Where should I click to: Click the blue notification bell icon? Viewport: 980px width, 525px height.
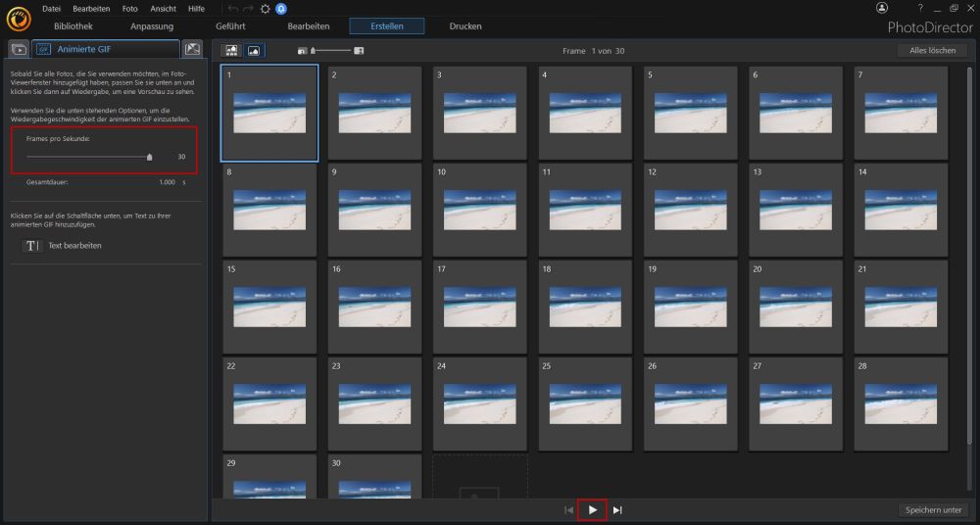(x=281, y=9)
